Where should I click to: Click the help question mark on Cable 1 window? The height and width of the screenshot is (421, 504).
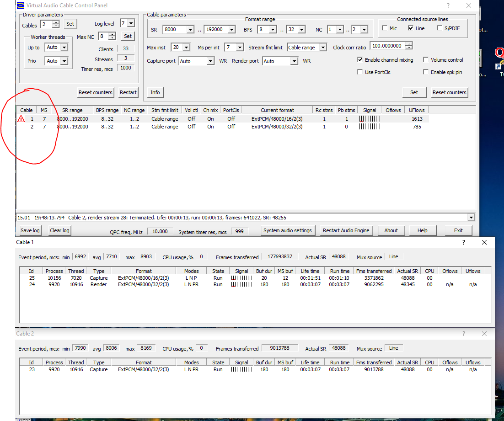(463, 243)
